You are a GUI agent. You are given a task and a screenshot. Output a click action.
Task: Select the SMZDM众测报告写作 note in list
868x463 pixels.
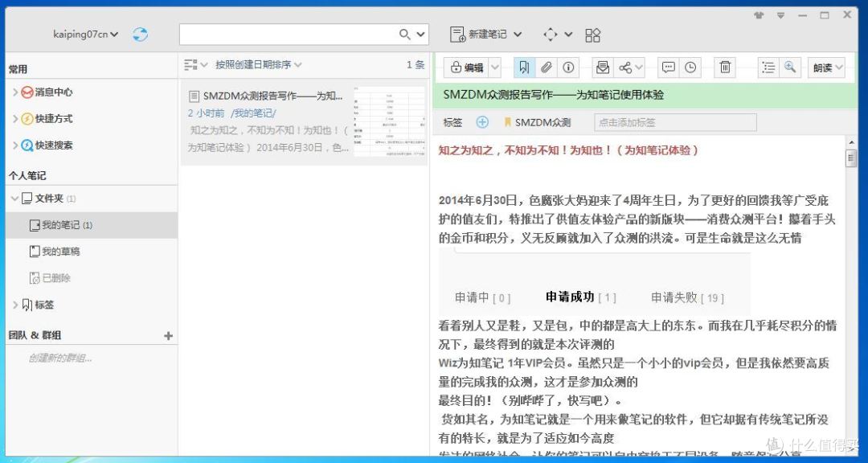pos(304,122)
